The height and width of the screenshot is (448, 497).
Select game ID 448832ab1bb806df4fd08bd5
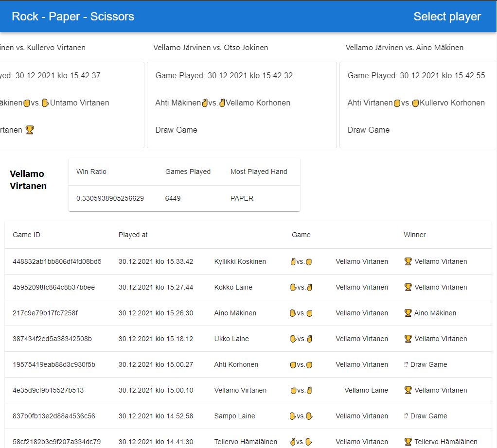click(57, 261)
